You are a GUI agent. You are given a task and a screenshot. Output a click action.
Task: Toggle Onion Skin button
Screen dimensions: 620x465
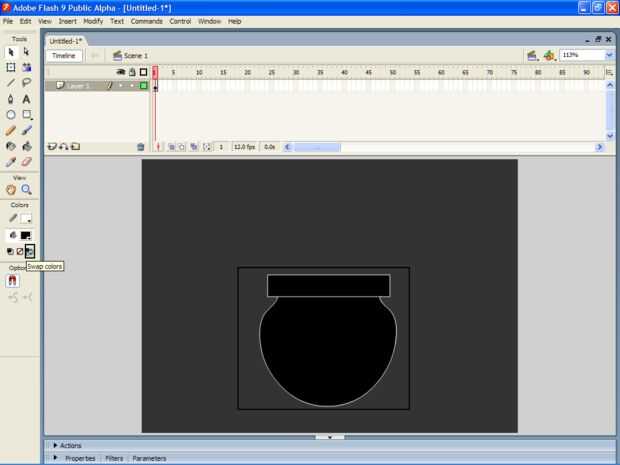(x=172, y=147)
